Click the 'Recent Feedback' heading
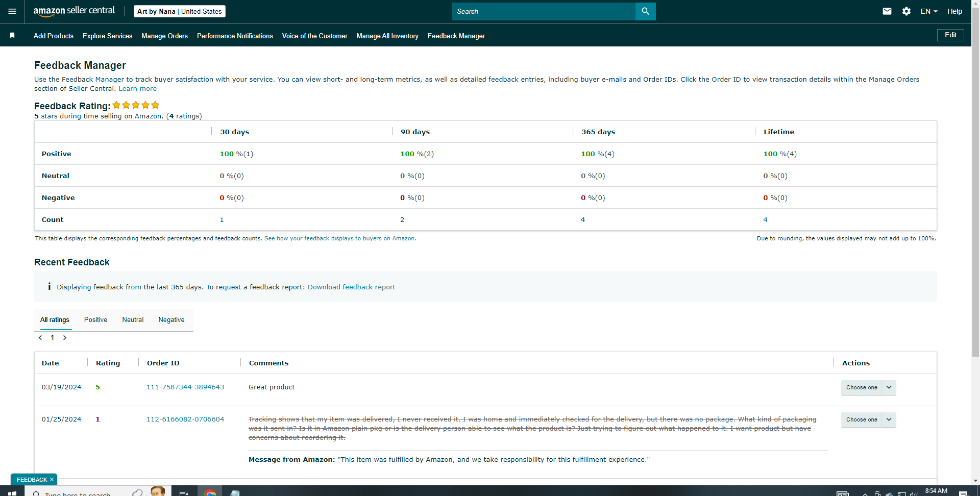 [72, 262]
